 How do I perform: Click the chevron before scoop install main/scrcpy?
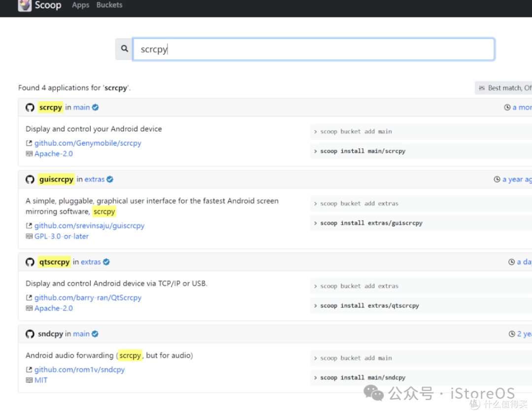point(315,151)
